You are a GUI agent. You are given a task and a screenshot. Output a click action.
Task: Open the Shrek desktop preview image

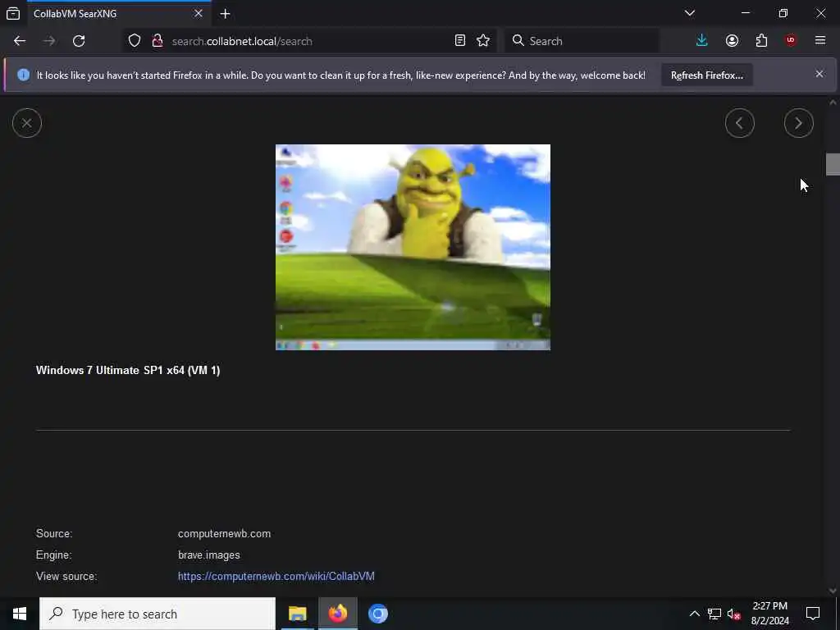coord(413,247)
